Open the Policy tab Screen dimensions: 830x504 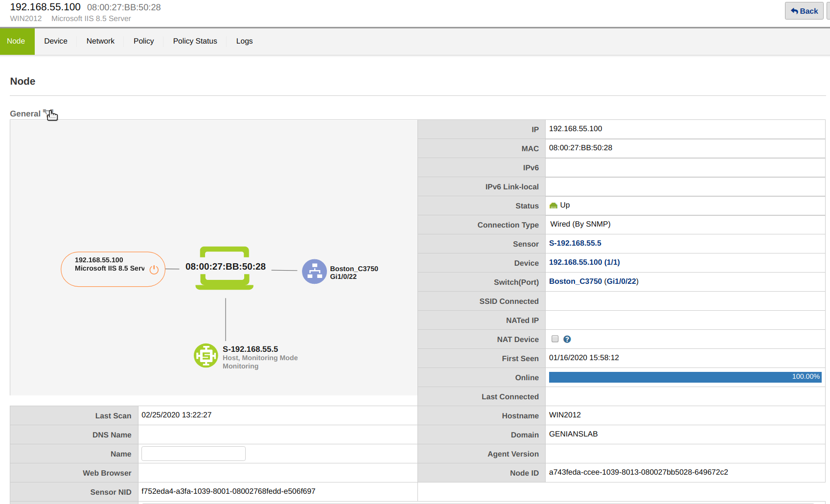[x=143, y=41]
